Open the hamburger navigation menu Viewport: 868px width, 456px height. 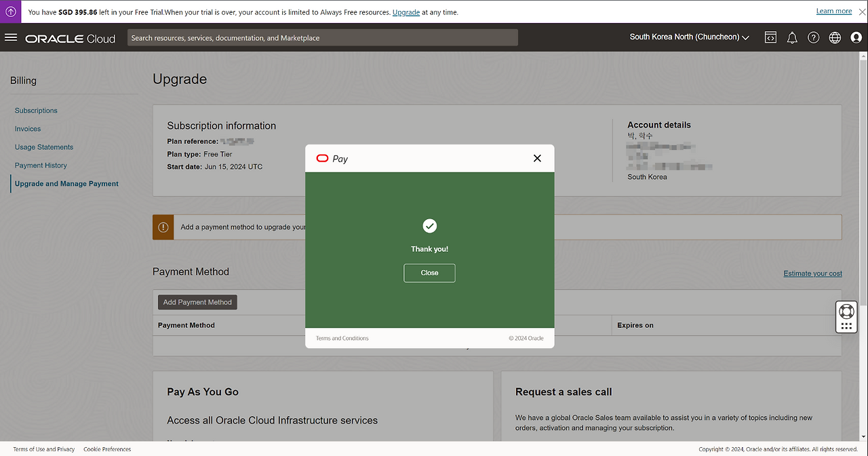tap(11, 37)
